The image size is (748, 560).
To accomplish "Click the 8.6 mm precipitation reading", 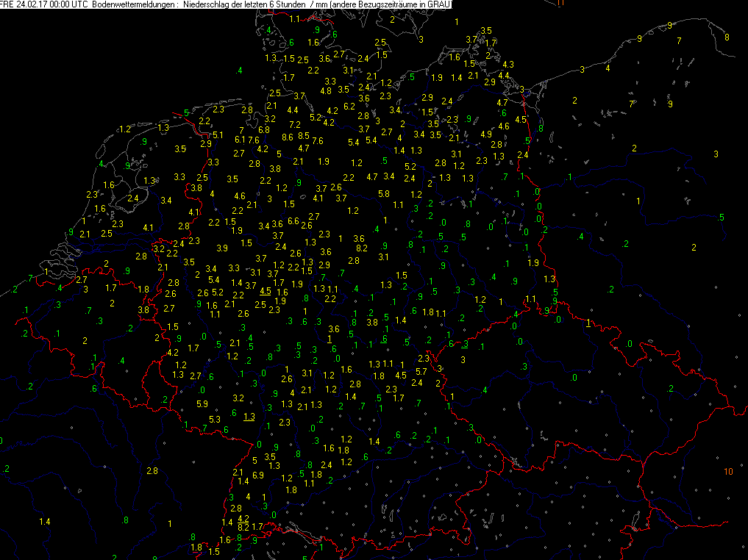I will click(x=287, y=137).
